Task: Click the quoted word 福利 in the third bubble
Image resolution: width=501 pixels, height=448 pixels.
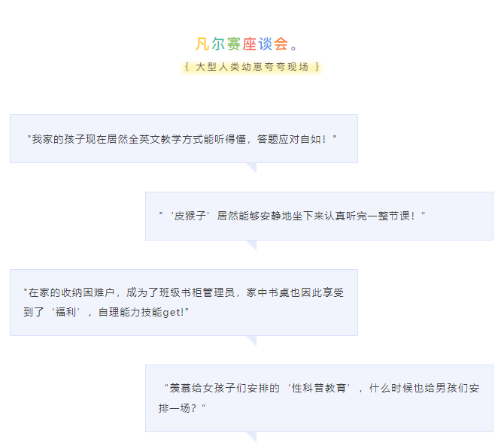Action: click(65, 312)
